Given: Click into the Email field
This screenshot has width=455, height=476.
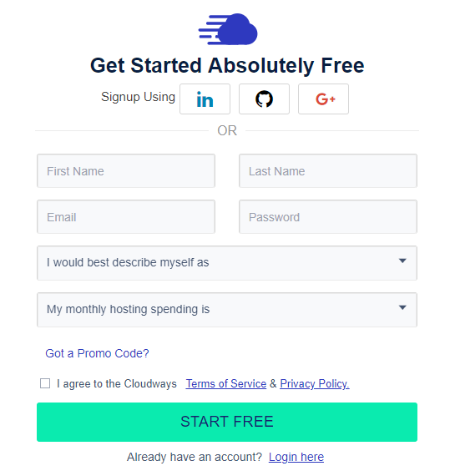Looking at the screenshot, I should pyautogui.click(x=126, y=217).
